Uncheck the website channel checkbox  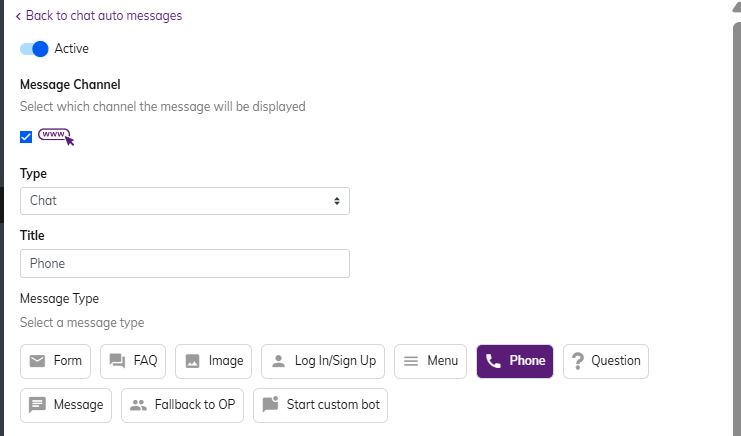point(26,137)
